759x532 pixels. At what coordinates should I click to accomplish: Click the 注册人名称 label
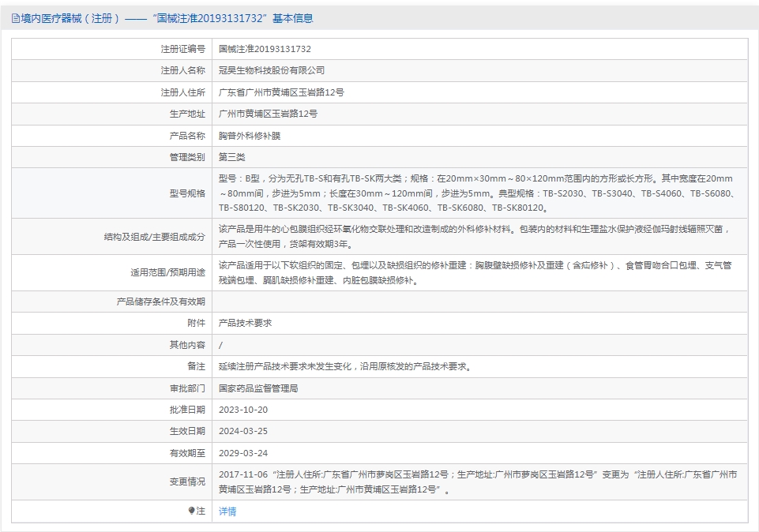[x=183, y=70]
